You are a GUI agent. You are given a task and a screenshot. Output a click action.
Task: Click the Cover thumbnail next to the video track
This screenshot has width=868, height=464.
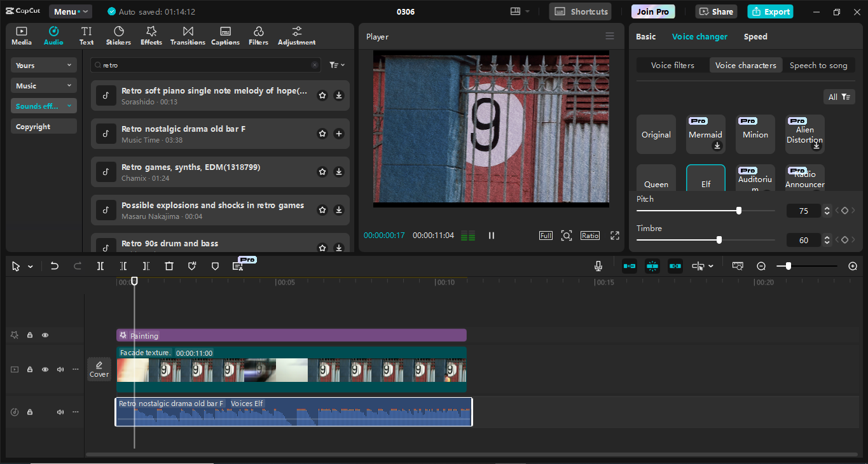(x=99, y=369)
